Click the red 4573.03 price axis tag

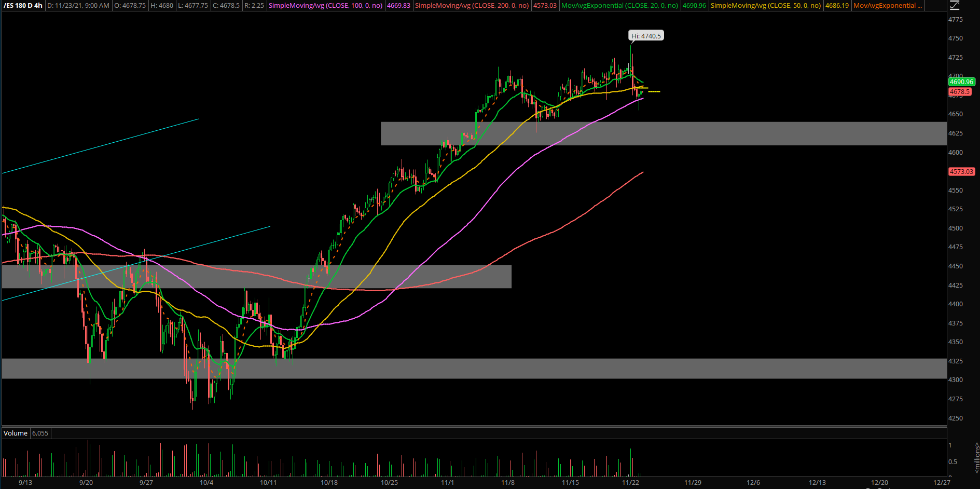961,171
